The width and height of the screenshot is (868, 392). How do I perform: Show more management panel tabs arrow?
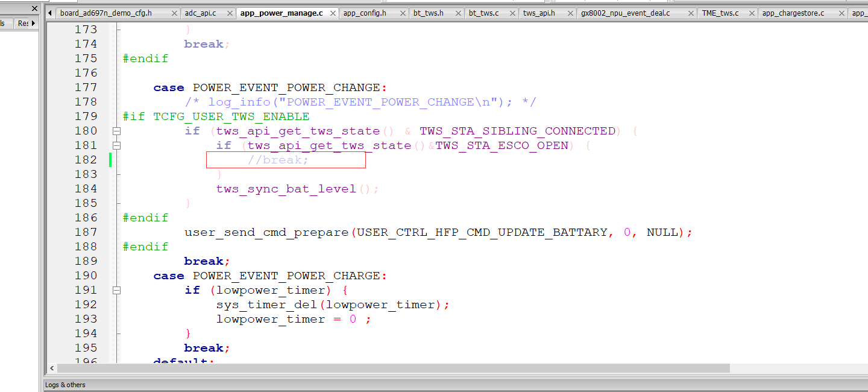pos(33,23)
